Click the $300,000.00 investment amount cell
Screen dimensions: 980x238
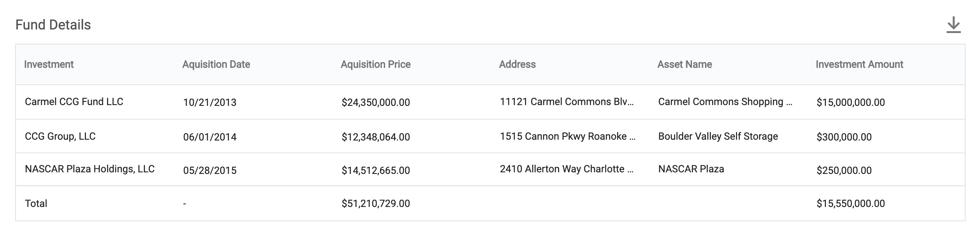coord(844,137)
